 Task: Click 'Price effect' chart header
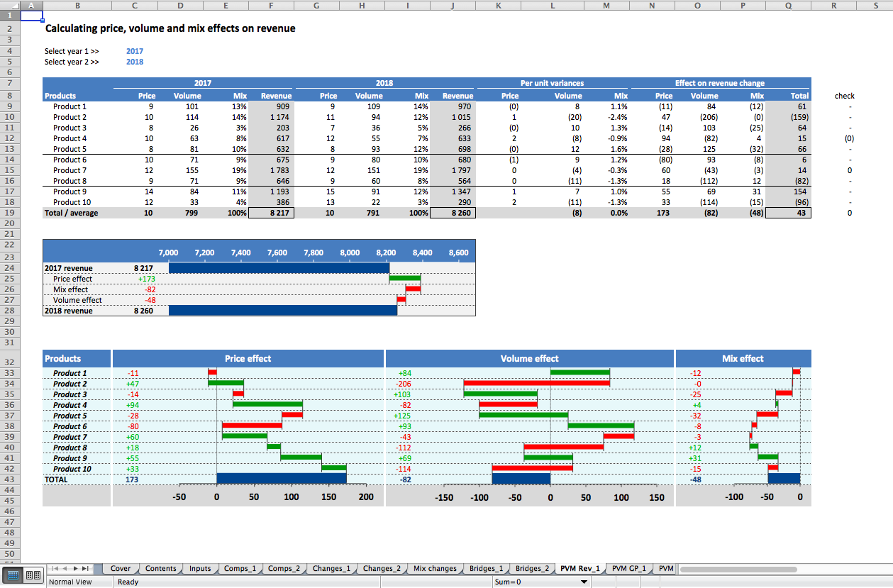coord(248,358)
